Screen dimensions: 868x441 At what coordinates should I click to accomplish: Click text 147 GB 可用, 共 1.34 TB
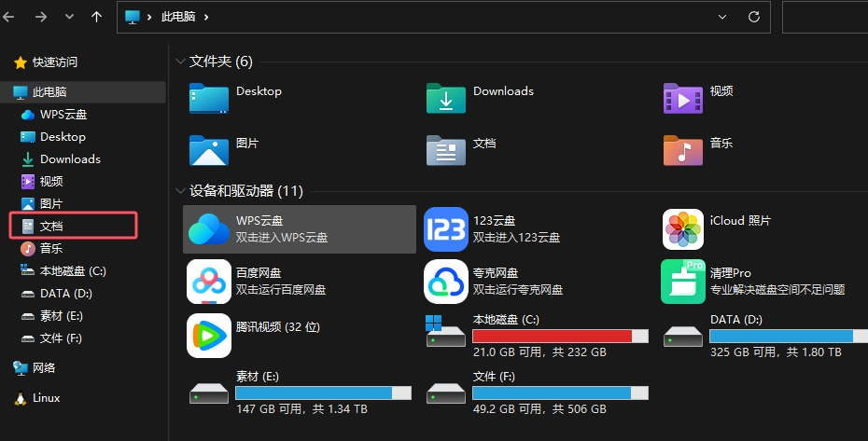[x=301, y=409]
